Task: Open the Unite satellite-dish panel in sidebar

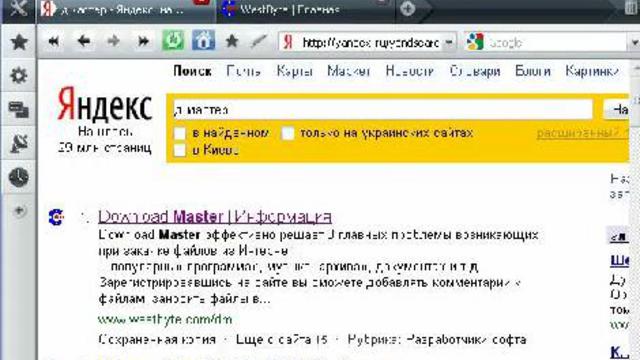Action: [x=19, y=143]
